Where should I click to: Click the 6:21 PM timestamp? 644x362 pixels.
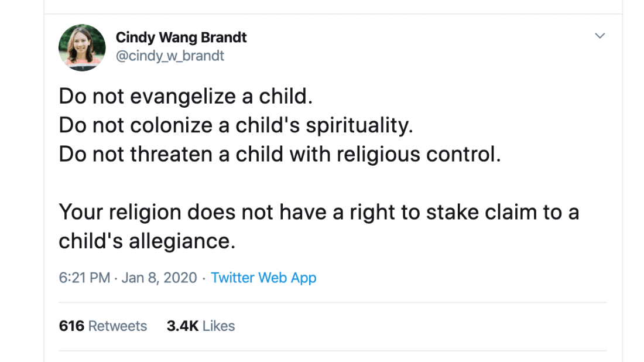click(84, 278)
